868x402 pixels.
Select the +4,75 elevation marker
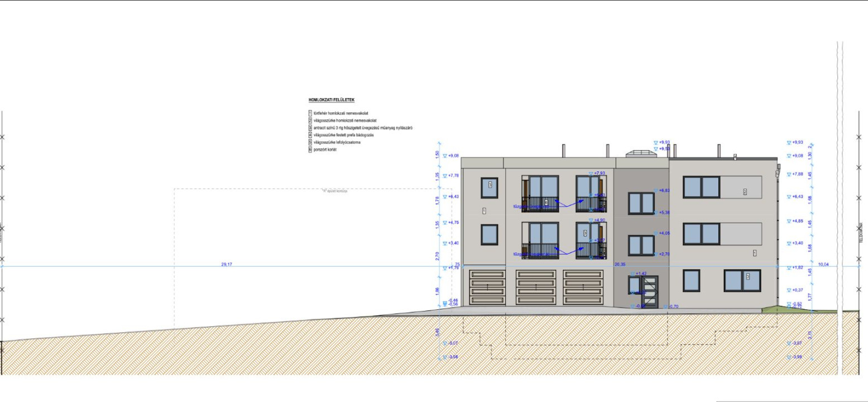point(445,223)
